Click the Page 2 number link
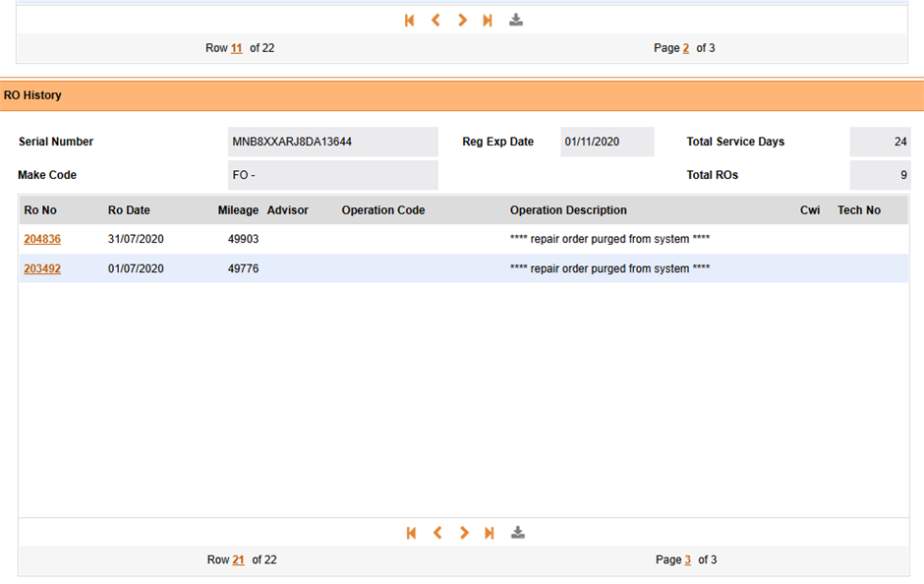 coord(685,48)
